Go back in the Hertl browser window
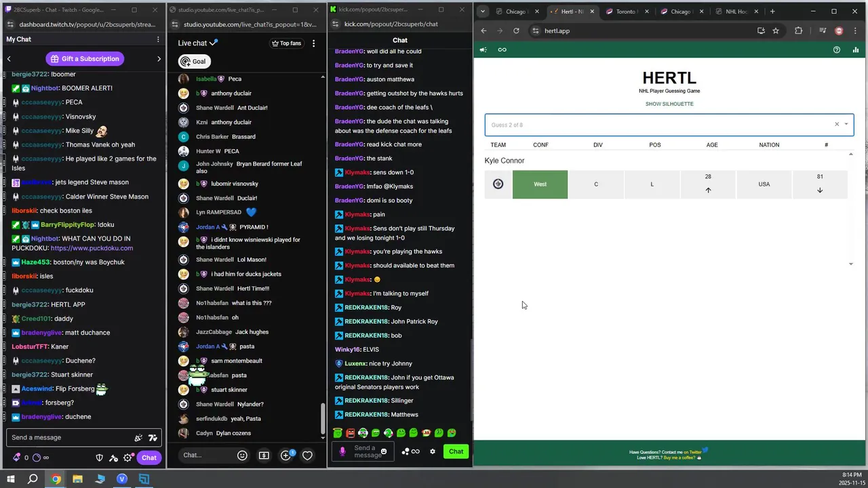The height and width of the screenshot is (488, 868). [x=484, y=30]
